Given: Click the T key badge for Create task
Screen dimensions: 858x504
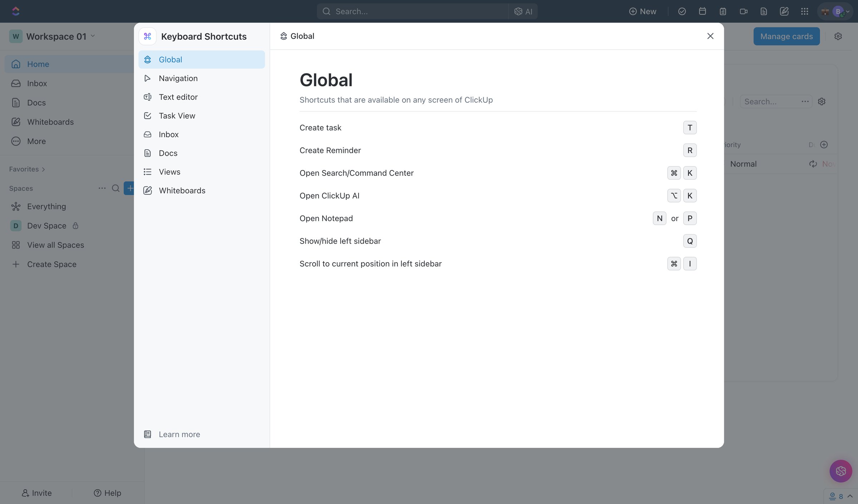Looking at the screenshot, I should point(690,128).
